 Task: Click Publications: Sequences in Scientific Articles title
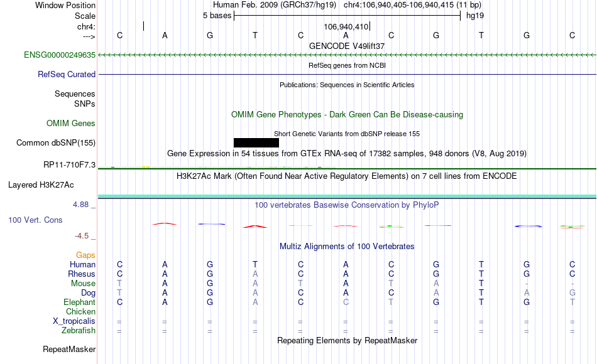(347, 85)
